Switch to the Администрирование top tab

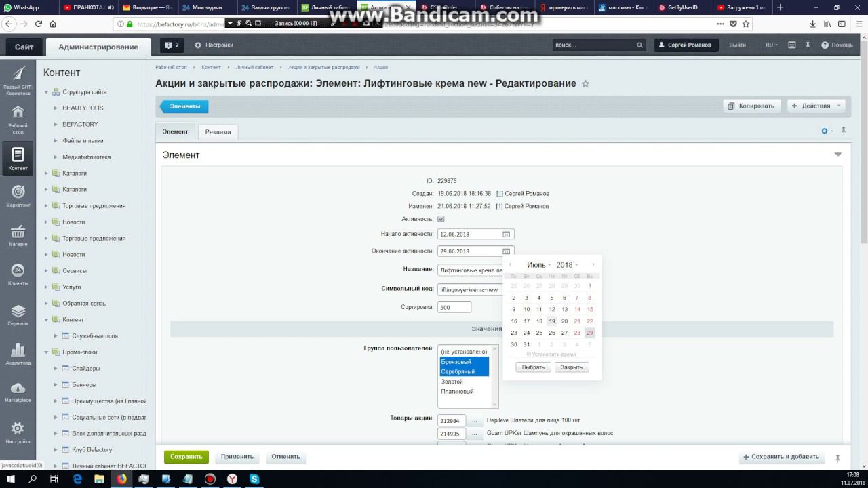click(x=98, y=47)
